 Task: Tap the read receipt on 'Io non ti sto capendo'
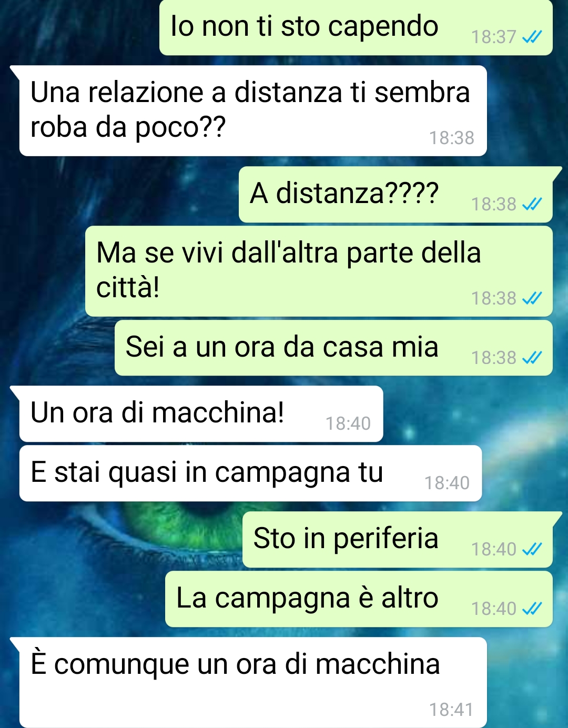click(532, 37)
